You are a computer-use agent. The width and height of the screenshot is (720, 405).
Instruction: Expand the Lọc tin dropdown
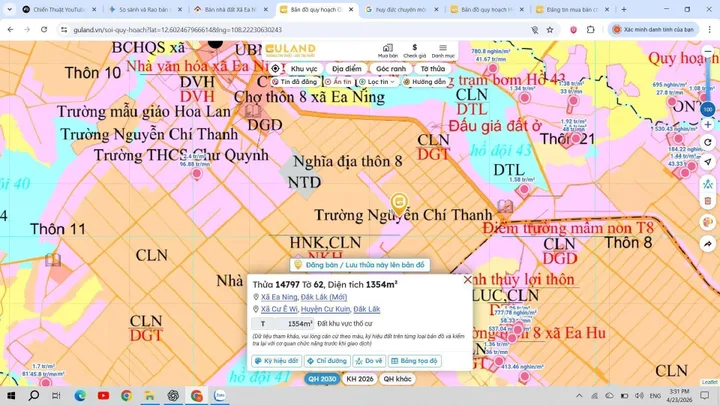tap(377, 82)
